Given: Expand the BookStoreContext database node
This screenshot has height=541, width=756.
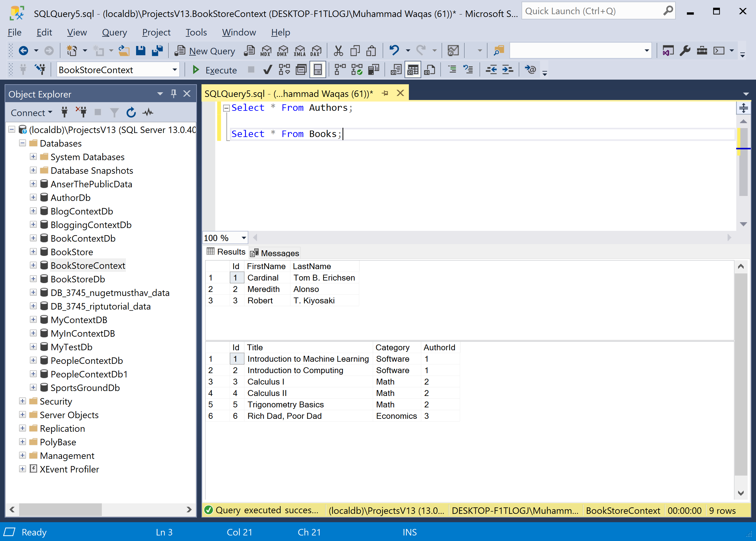Looking at the screenshot, I should tap(33, 265).
